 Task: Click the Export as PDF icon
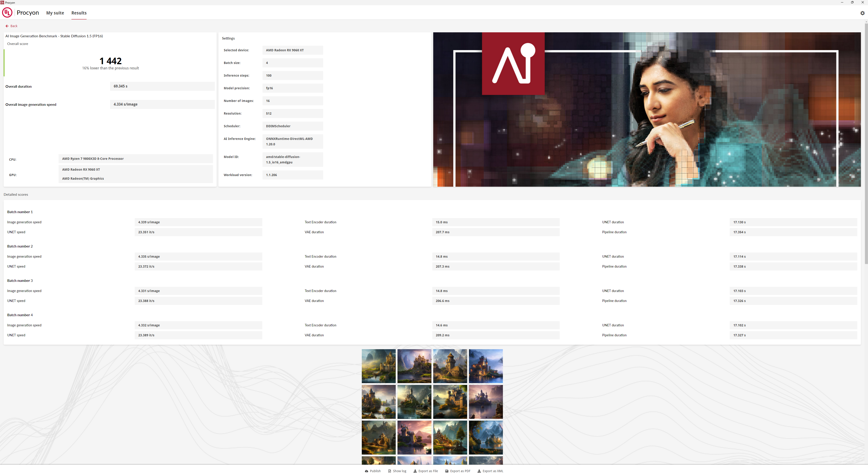447,471
